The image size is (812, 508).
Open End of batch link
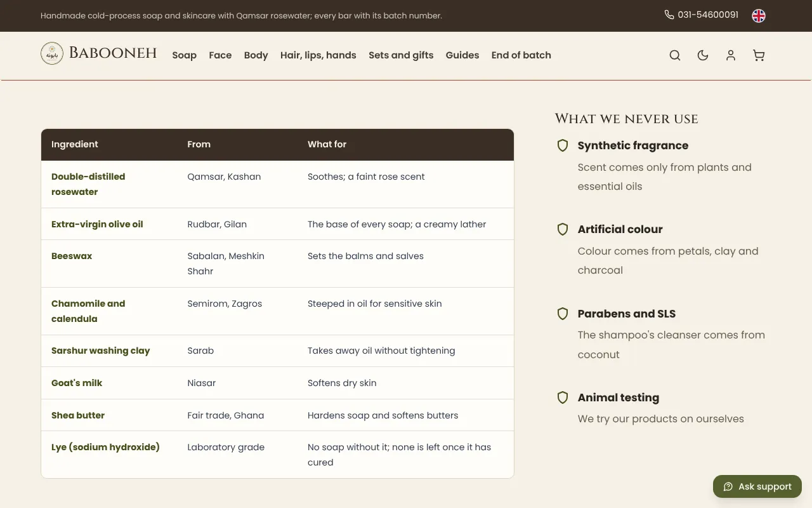point(521,55)
